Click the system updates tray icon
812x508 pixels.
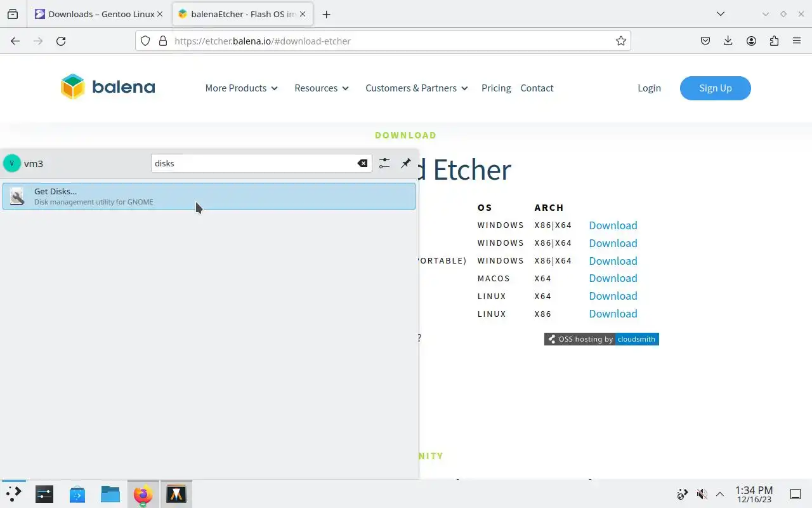(683, 494)
